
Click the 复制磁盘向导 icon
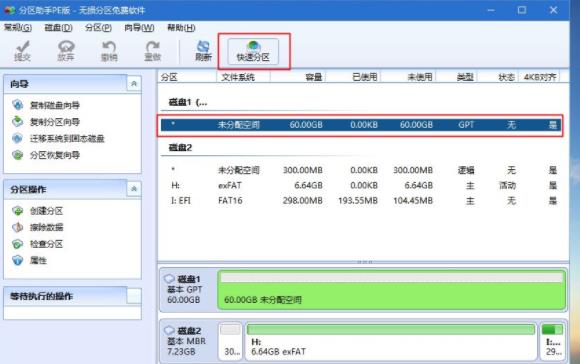pyautogui.click(x=17, y=105)
